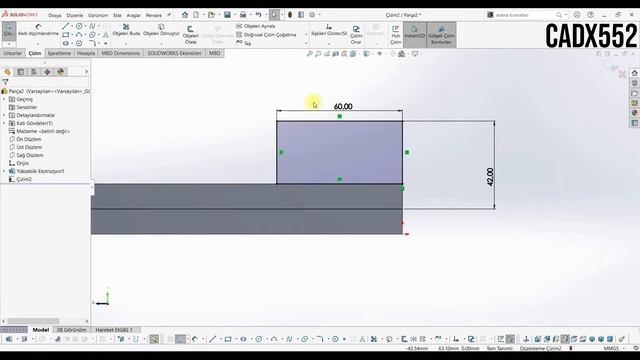This screenshot has height=360, width=640.
Task: Click the Objeleri Dönüştür convert entities tool
Action: coord(161,30)
